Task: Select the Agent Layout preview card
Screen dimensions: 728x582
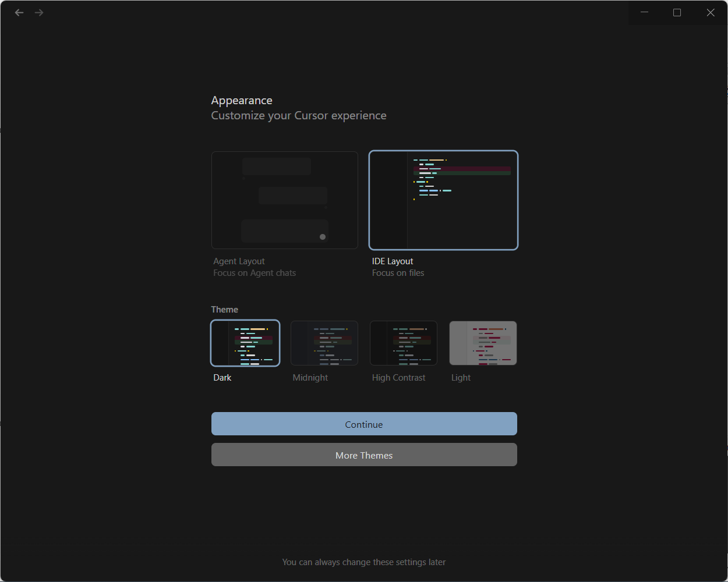Action: click(x=284, y=200)
